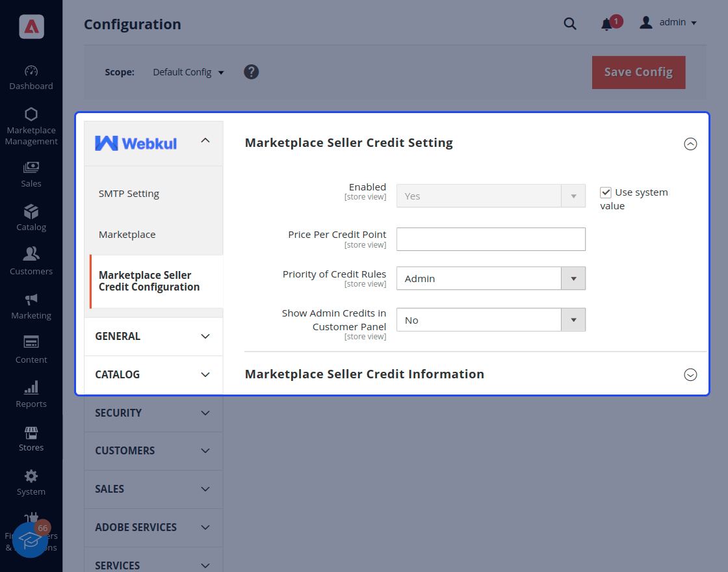Open the Reports sidebar menu
This screenshot has height=572, width=728.
31,394
